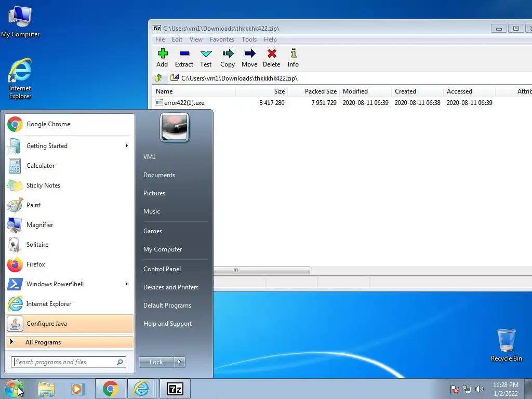Screen dimensions: 532x399
Task: Open the network tray icon
Action: [467, 389]
